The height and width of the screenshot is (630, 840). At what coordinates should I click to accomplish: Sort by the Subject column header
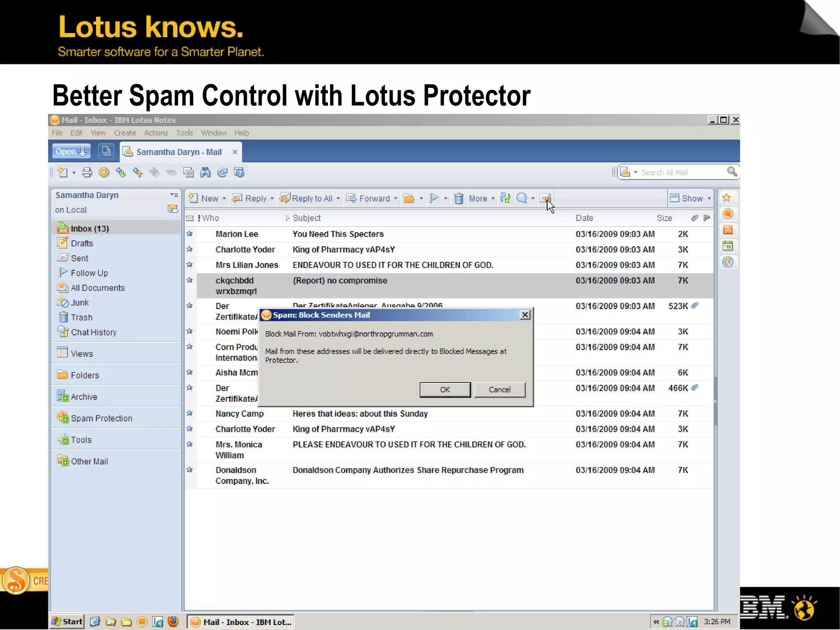tap(306, 218)
